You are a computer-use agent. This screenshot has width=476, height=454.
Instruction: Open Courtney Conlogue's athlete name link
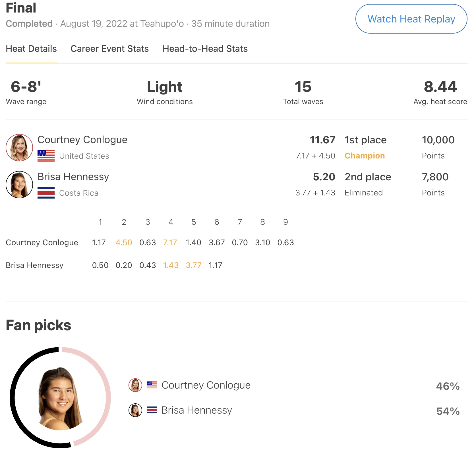coord(82,140)
